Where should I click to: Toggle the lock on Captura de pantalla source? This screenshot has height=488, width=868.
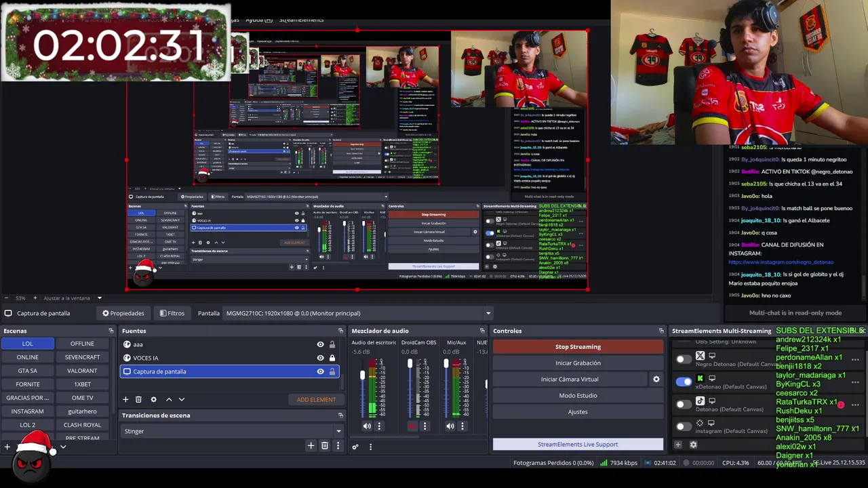click(332, 371)
